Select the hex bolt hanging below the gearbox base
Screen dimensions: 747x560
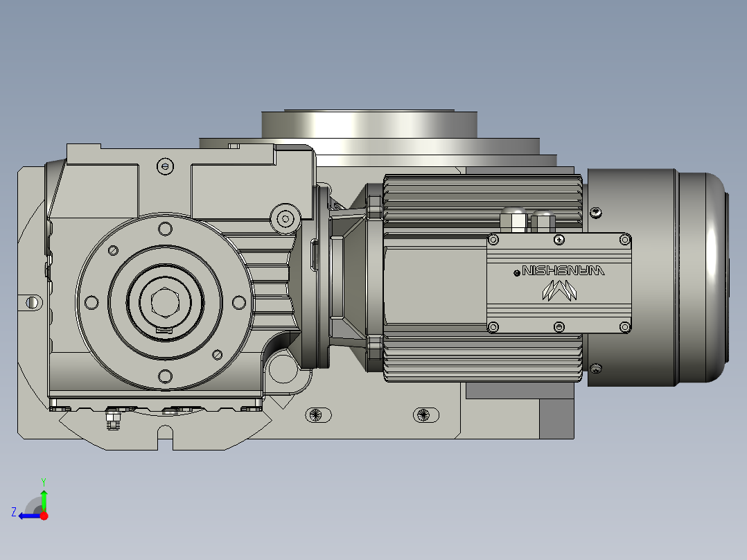coord(112,419)
